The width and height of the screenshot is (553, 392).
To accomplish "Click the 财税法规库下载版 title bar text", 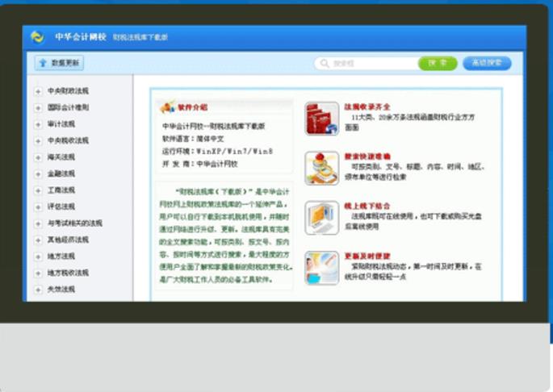I will click(x=140, y=37).
